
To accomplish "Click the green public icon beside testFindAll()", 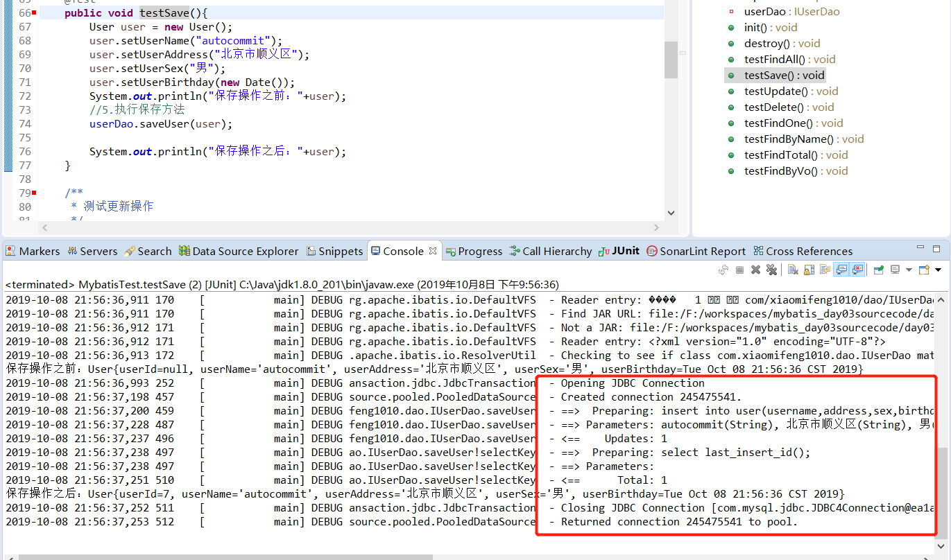I will coord(731,60).
